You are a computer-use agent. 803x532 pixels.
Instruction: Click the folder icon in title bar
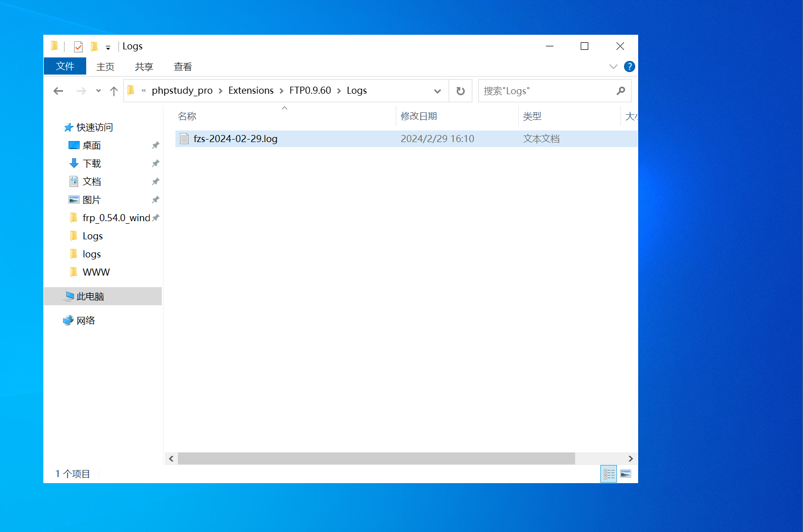point(54,46)
